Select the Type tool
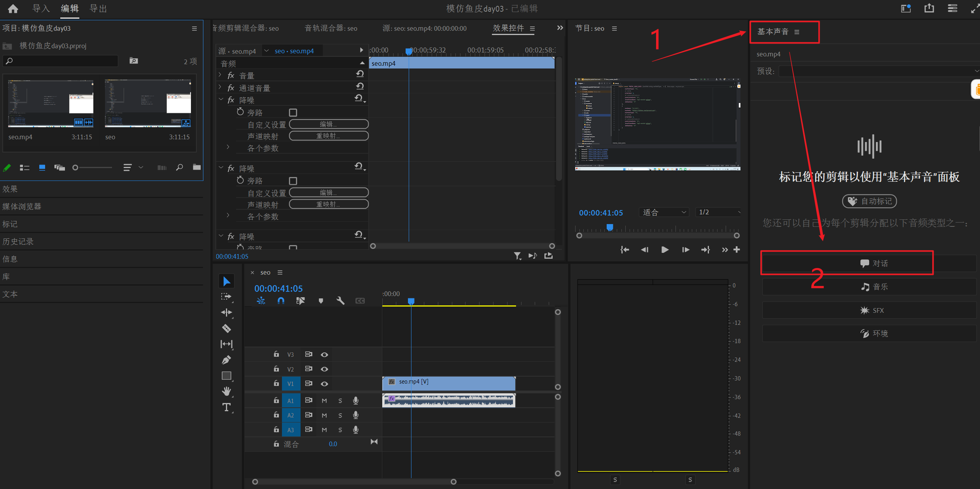 point(226,407)
